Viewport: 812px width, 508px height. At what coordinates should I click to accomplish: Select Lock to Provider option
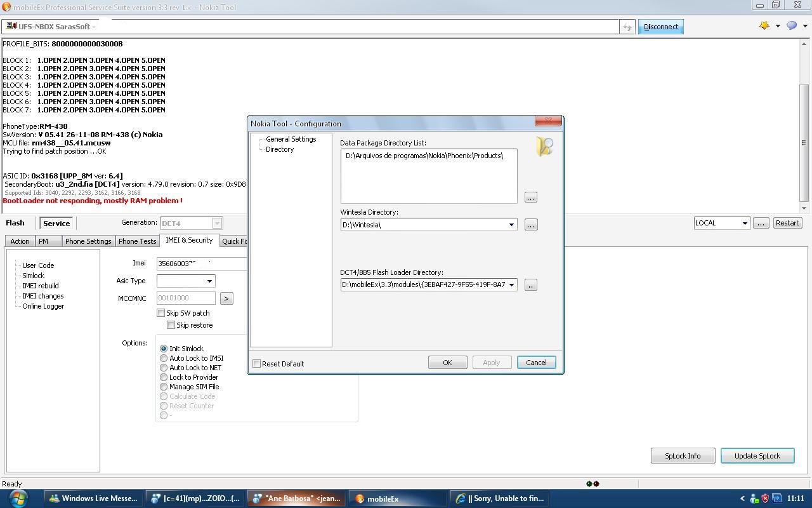[x=164, y=377]
